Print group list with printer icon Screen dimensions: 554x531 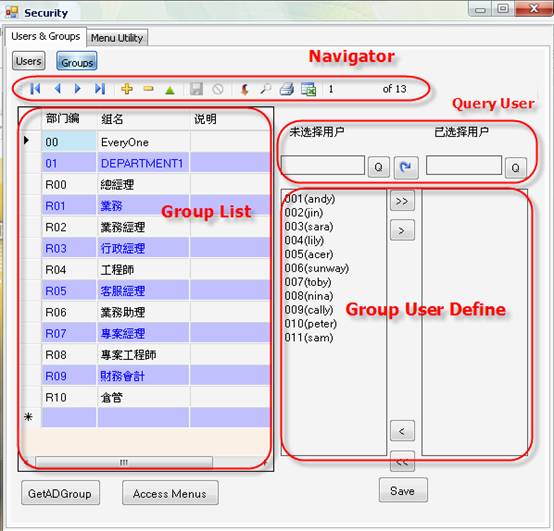(287, 89)
